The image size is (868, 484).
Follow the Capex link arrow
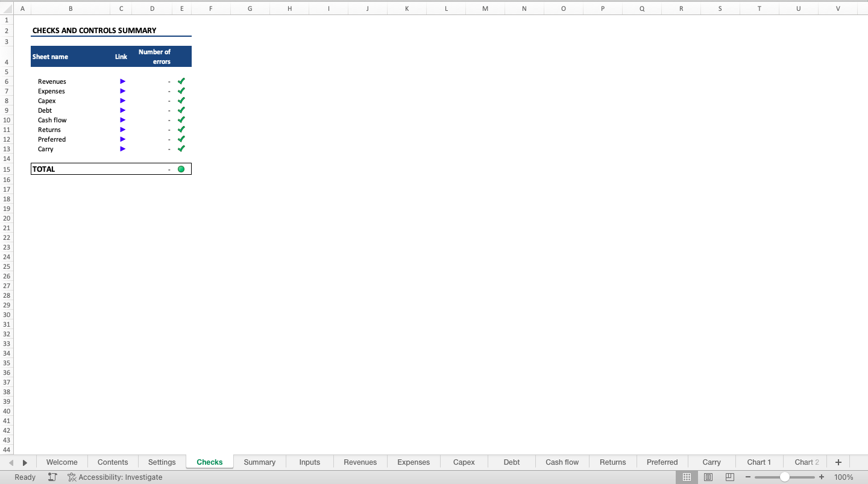(x=122, y=101)
